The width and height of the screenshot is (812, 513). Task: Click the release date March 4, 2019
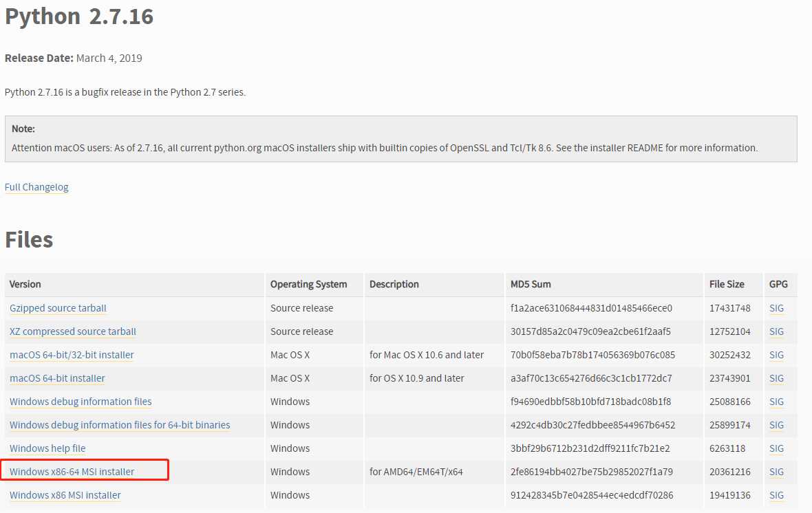(x=109, y=58)
